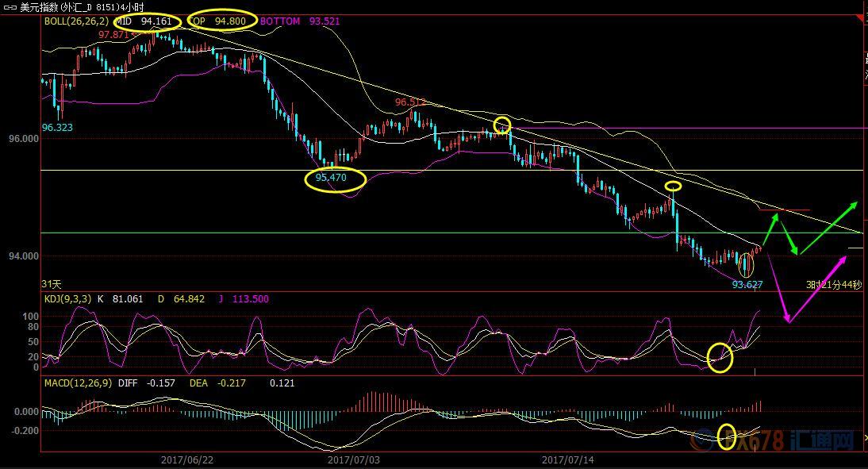Click the 3时21分44秒 countdown timer

[833, 284]
